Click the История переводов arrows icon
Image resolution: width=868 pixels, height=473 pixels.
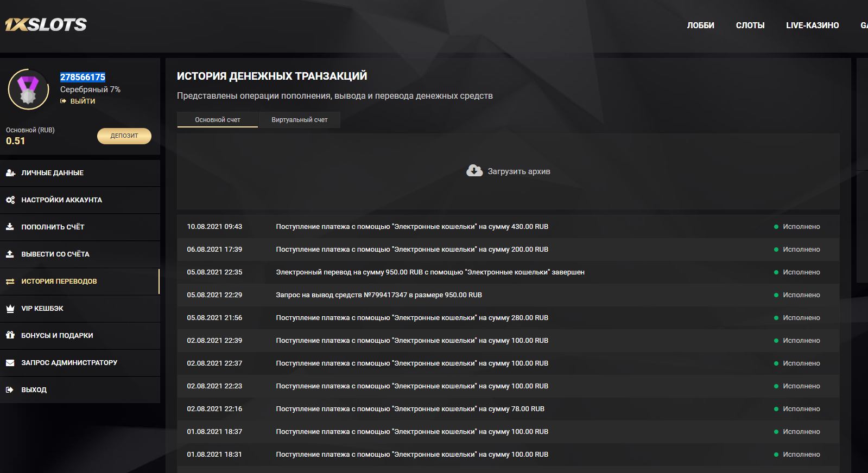click(x=10, y=282)
